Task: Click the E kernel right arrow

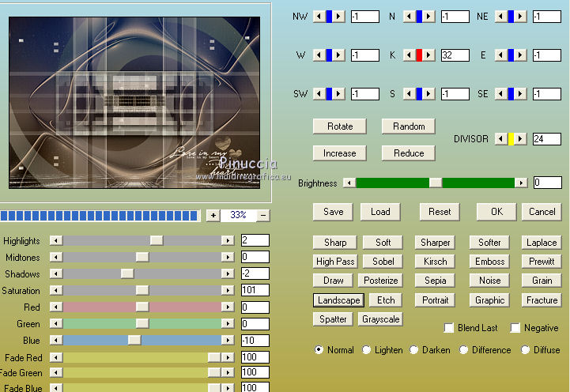Action: pos(520,55)
